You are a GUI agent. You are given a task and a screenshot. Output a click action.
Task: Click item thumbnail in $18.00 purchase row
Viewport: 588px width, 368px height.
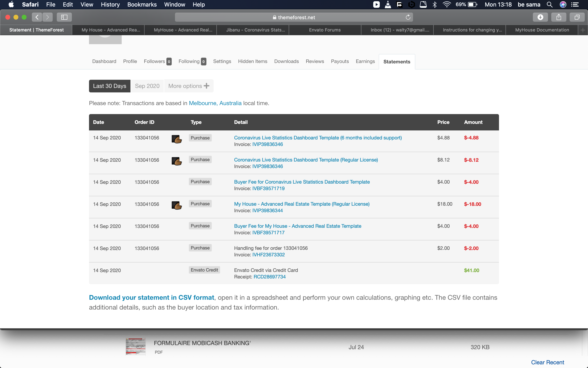tap(177, 205)
